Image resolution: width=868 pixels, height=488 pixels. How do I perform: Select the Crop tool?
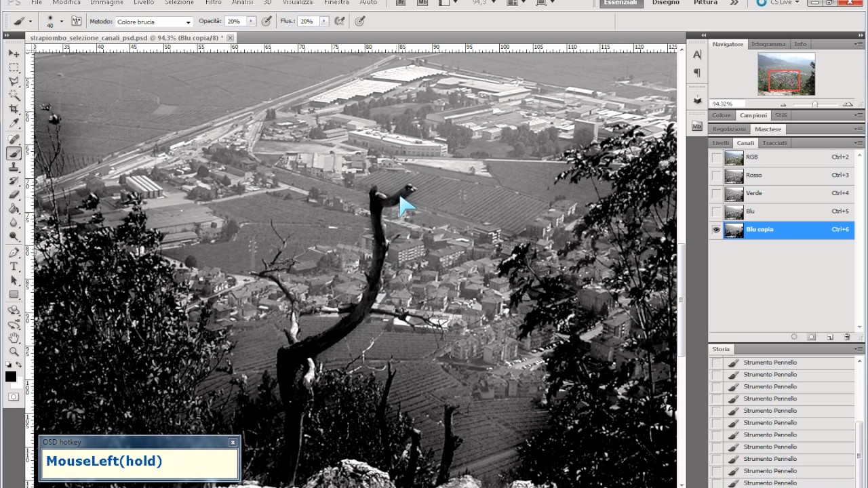14,110
